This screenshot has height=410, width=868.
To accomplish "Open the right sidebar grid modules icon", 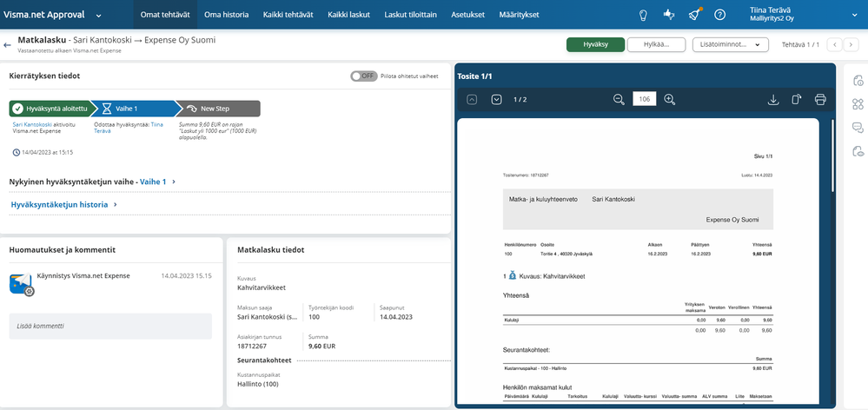I will click(858, 104).
